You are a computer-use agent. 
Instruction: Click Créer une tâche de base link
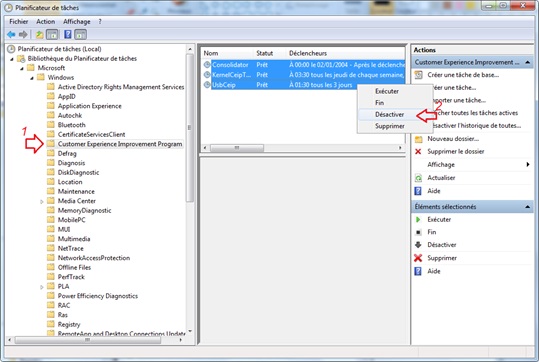pyautogui.click(x=463, y=75)
